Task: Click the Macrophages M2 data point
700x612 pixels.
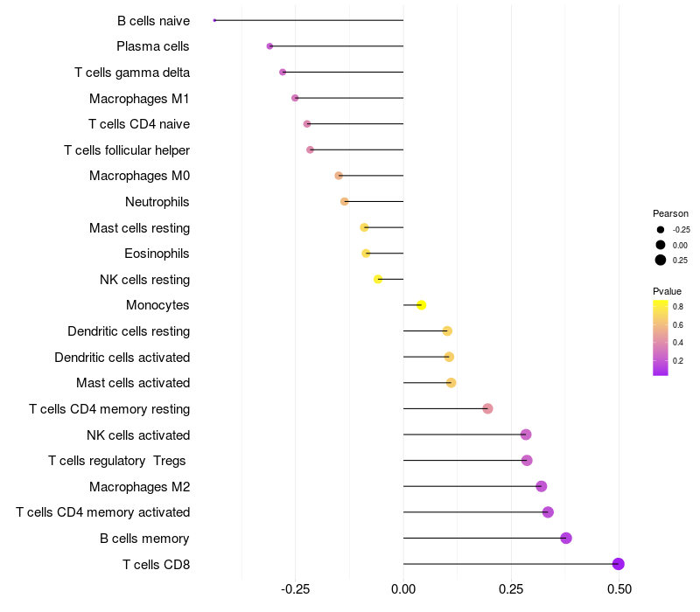Action: point(541,486)
